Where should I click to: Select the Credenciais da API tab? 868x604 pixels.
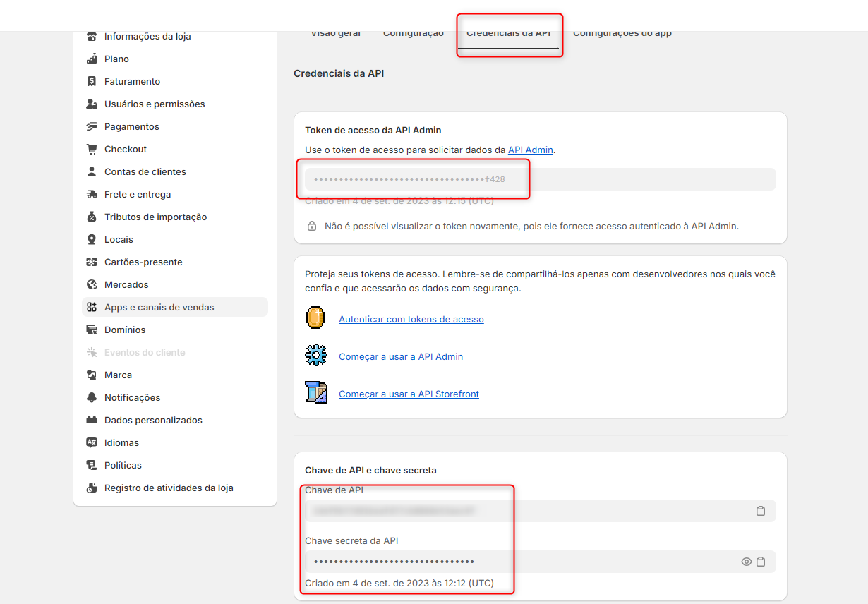point(508,34)
